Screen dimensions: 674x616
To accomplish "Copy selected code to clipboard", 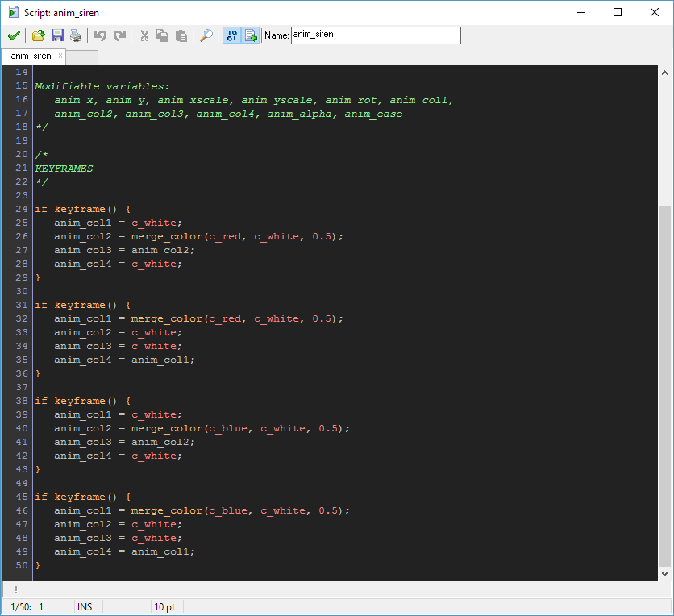I will click(163, 35).
